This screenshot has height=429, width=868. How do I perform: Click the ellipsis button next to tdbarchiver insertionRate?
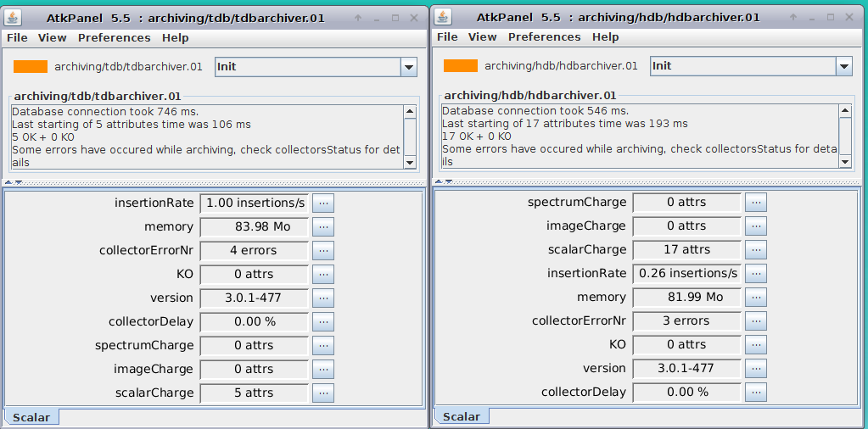322,203
